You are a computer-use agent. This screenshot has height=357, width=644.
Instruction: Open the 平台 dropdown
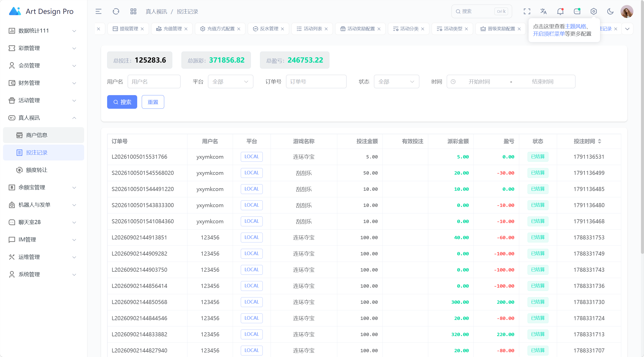pos(230,81)
